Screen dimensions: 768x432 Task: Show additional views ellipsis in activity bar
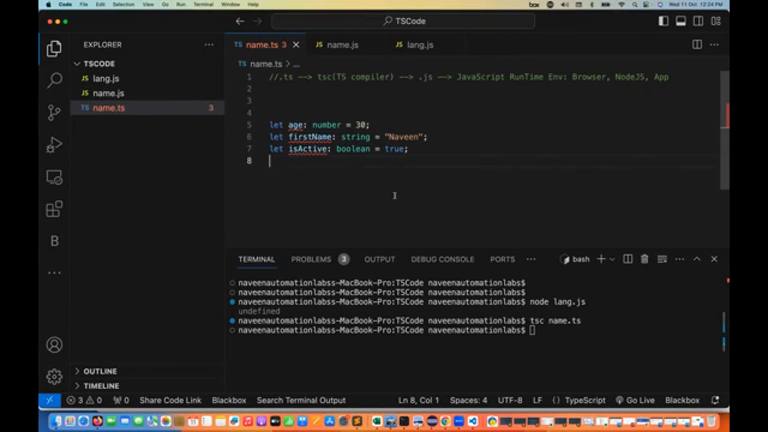54,273
